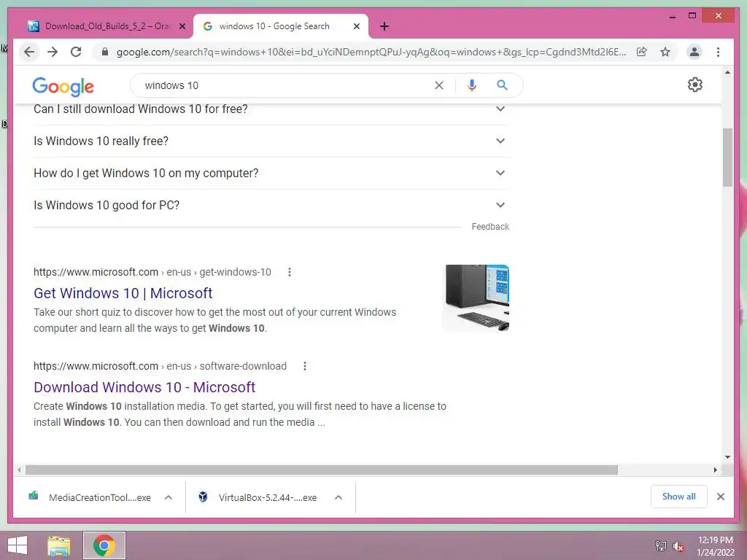Click the scroll left arrow
747x560 pixels.
point(18,470)
